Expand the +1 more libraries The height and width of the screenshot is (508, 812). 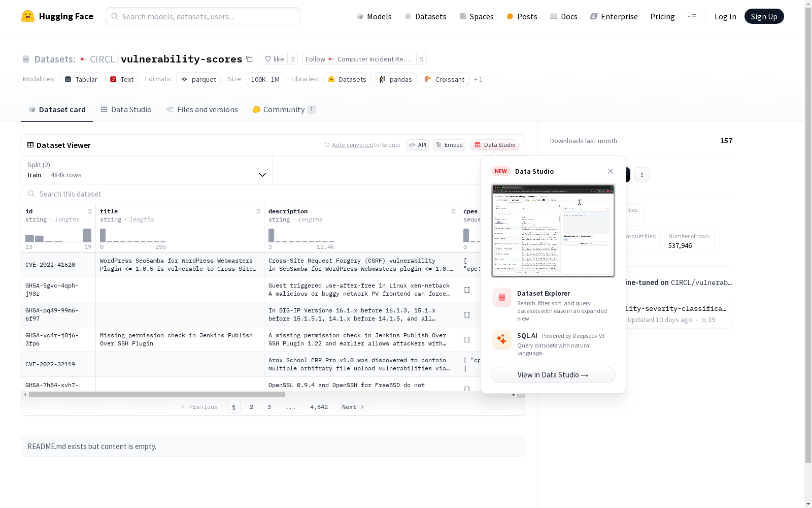click(478, 79)
